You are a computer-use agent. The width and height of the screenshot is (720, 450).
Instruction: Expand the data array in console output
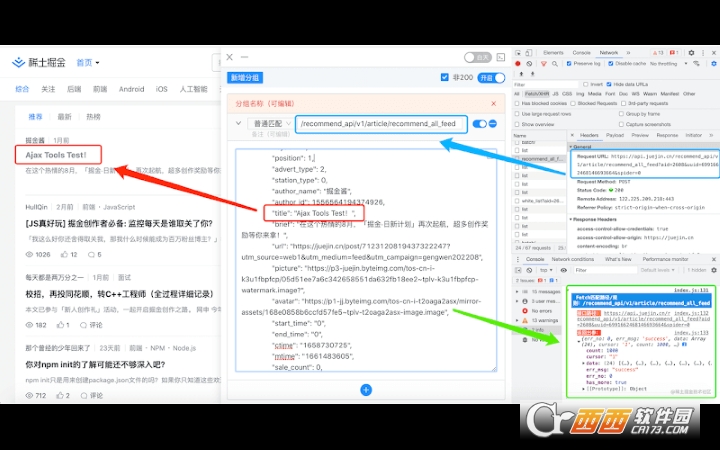click(584, 363)
